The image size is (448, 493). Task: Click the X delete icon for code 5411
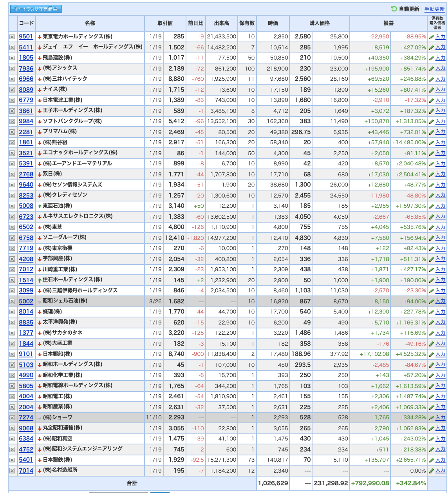[x=12, y=47]
